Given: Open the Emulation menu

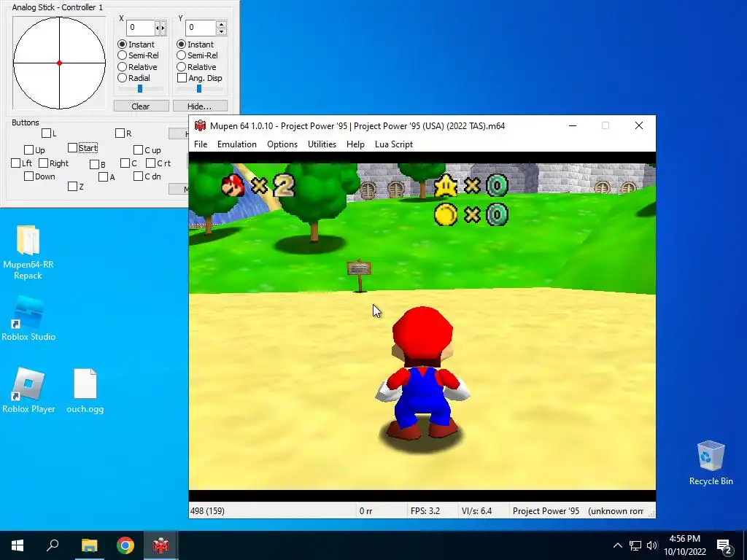Looking at the screenshot, I should [237, 144].
